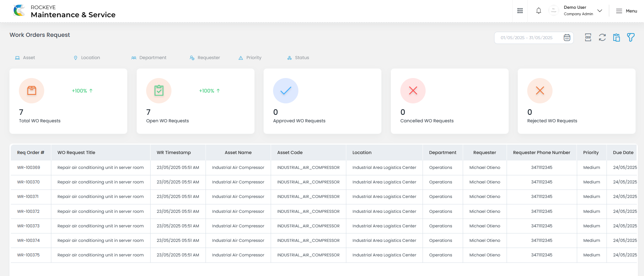Click asset code in WR-100371 row
The height and width of the screenshot is (276, 644).
click(x=308, y=197)
